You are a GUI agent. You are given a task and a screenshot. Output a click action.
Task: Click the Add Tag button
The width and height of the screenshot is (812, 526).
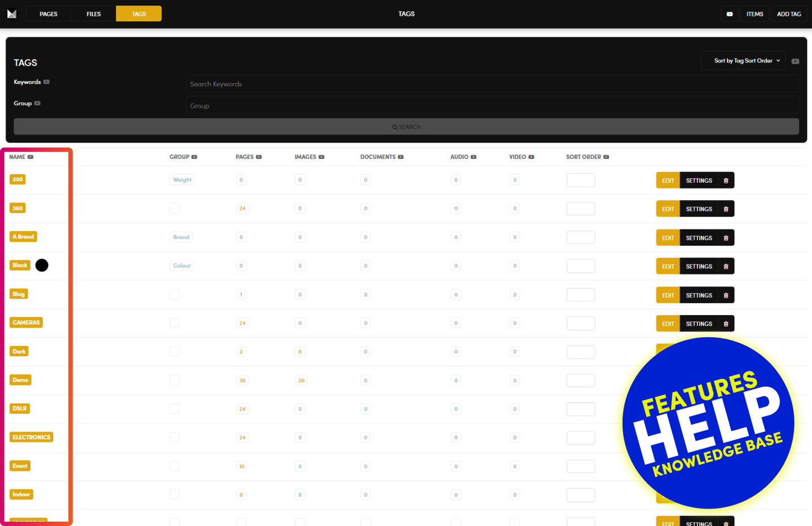(x=788, y=14)
